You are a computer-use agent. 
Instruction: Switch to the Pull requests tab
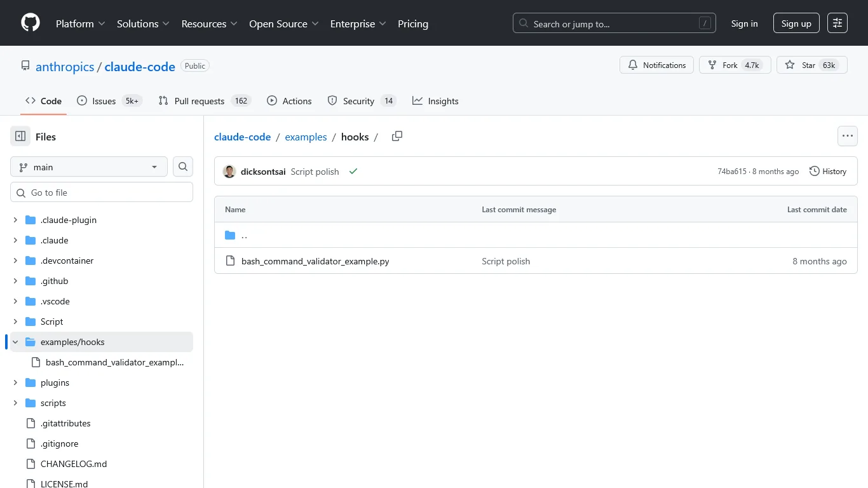point(205,101)
